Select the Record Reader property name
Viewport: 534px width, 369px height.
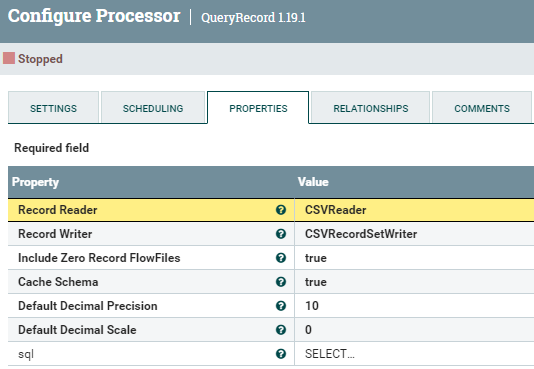58,210
